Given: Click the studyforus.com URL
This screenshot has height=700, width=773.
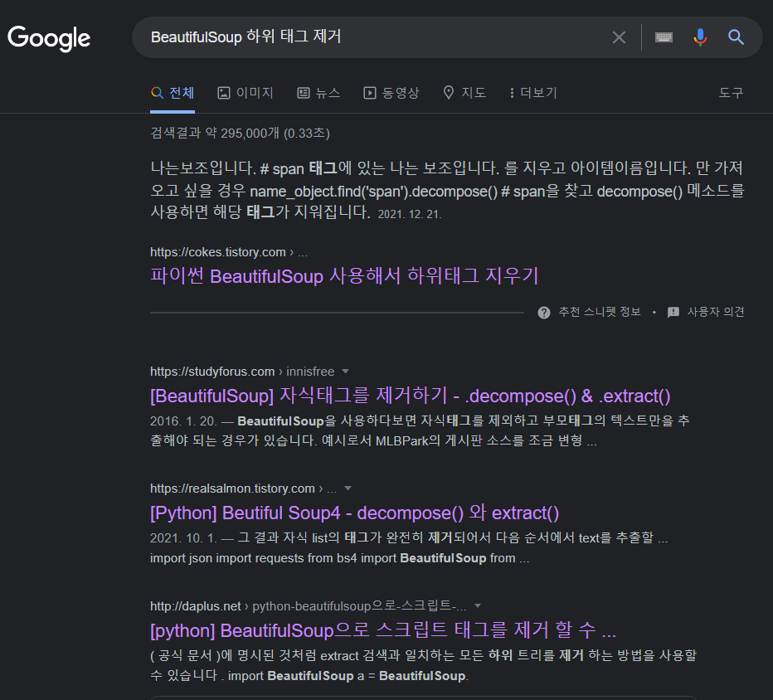Looking at the screenshot, I should [x=212, y=372].
